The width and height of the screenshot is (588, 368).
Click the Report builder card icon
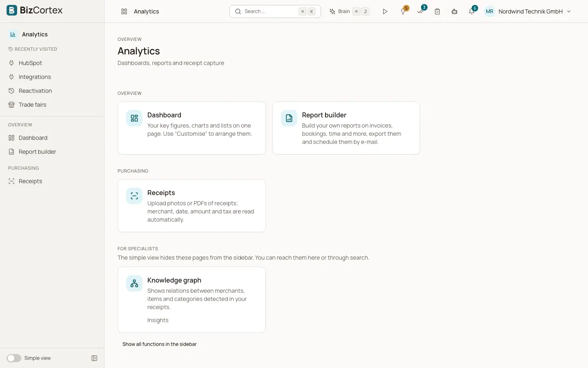coord(289,118)
